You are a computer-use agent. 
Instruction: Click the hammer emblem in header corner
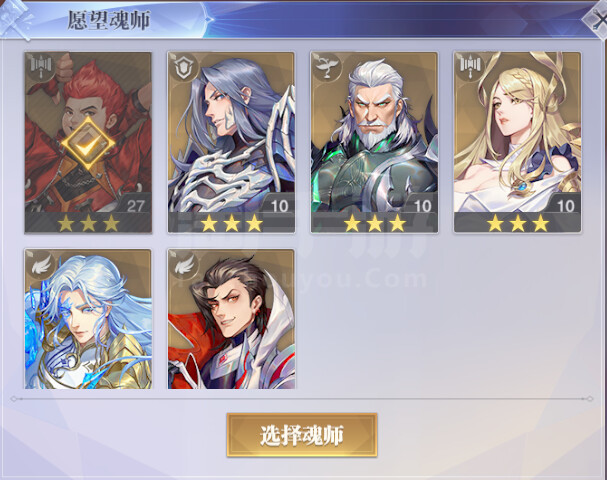click(15, 19)
